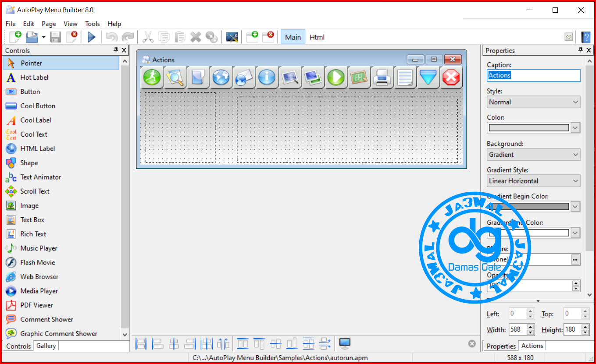The width and height of the screenshot is (596, 364).
Task: Open the Gradient End Color dropdown
Action: [x=575, y=233]
